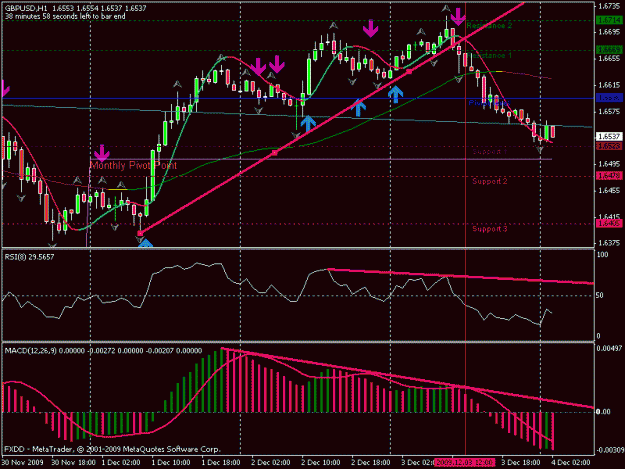Click the magenta down arrow above Monthly Pivot Point

(102, 153)
